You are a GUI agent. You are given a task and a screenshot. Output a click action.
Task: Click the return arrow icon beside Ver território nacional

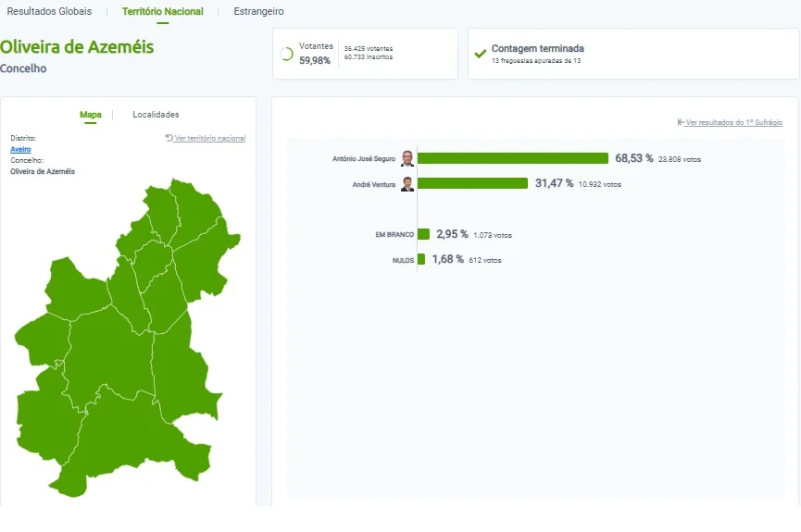tap(169, 138)
